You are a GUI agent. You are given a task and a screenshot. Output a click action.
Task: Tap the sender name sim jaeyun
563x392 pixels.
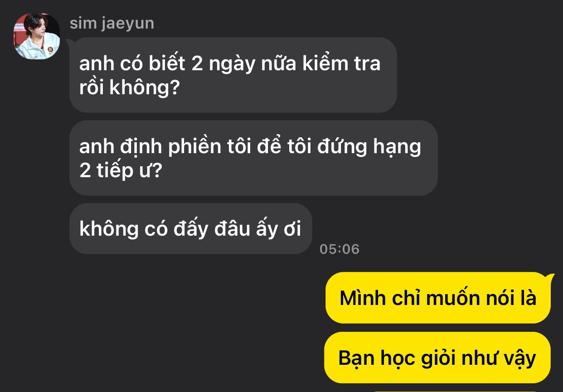[x=112, y=23]
